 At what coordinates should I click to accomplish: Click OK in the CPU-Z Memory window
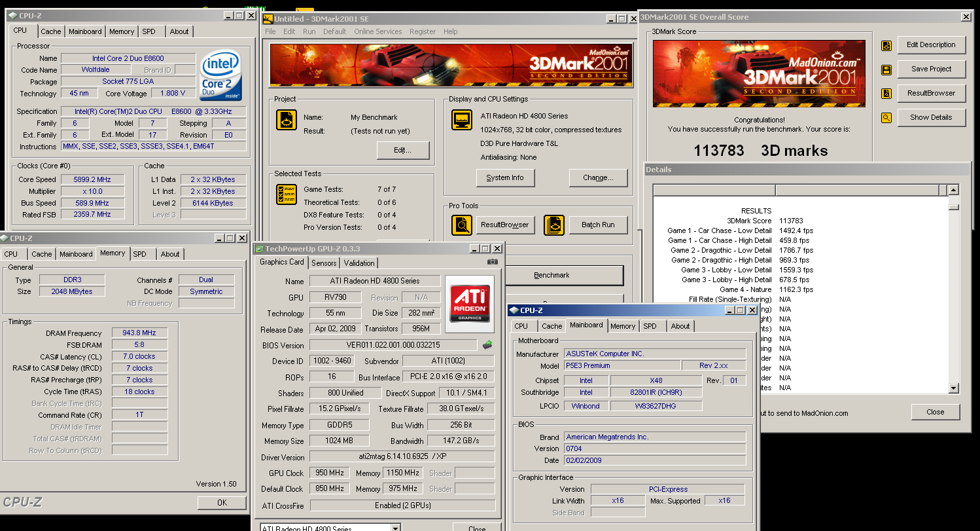coord(222,503)
